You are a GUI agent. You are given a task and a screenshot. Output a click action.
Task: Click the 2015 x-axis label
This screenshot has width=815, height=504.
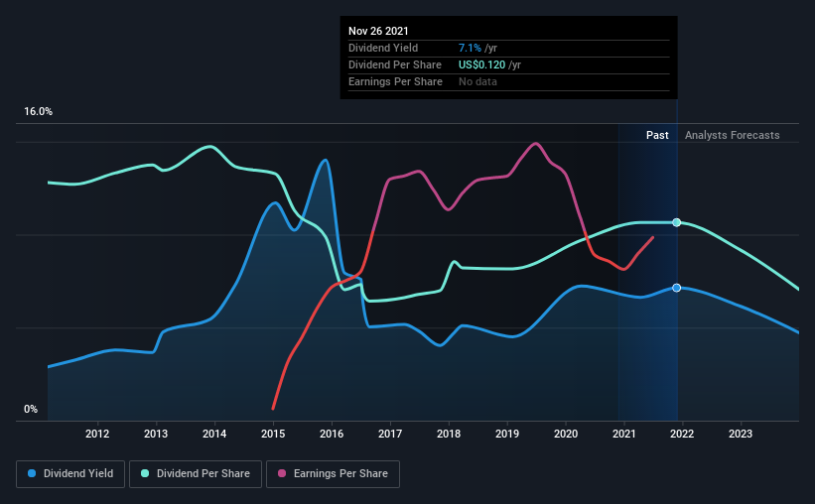273,434
